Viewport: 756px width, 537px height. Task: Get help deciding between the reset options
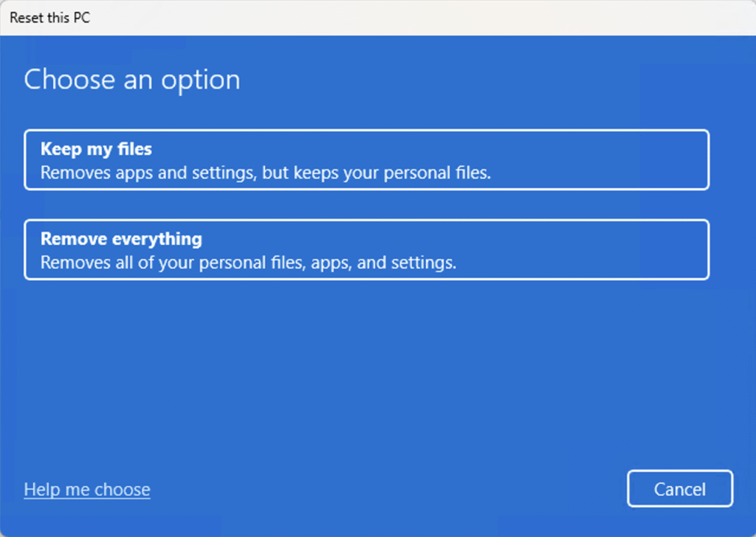[87, 490]
